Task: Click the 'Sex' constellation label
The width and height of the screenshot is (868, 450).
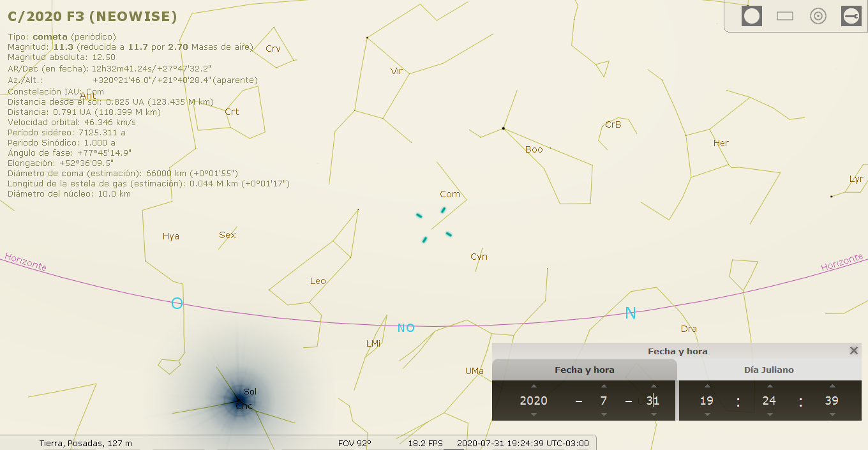Action: (x=227, y=235)
